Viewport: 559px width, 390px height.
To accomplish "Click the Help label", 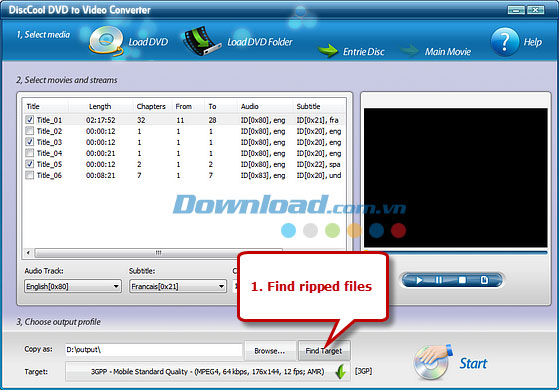I will point(533,42).
